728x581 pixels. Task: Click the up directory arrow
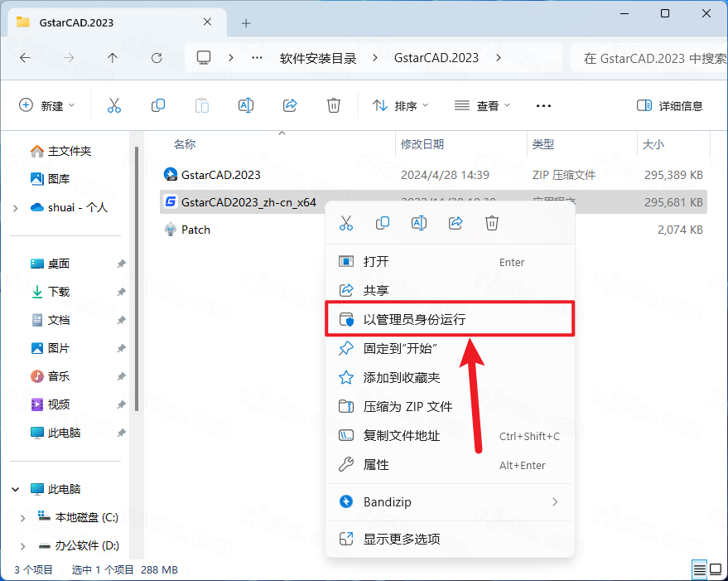tap(113, 58)
